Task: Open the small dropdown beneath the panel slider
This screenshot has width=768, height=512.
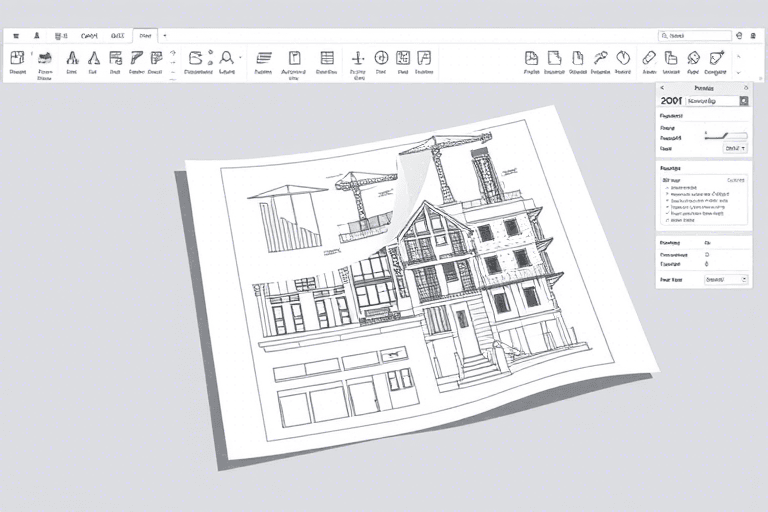Action: [x=735, y=147]
